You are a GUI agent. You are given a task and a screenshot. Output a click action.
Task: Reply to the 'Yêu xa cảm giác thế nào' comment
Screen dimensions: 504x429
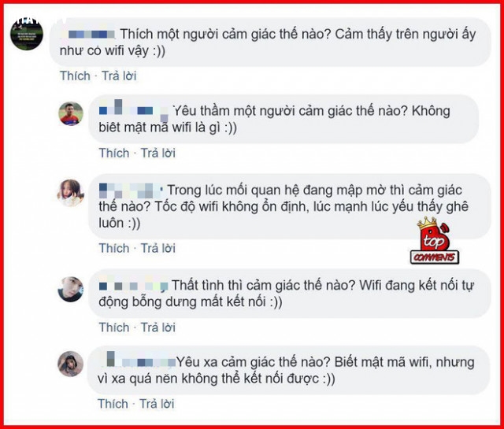click(x=157, y=404)
